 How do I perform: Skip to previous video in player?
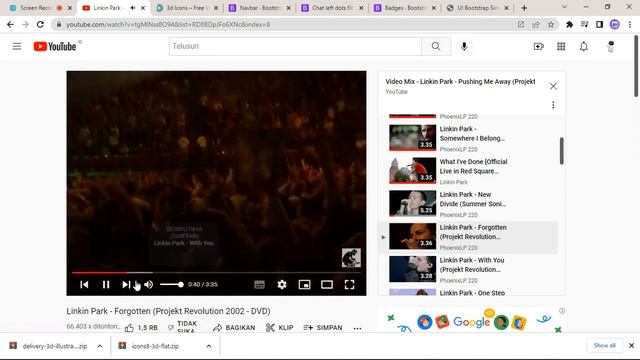coord(84,284)
